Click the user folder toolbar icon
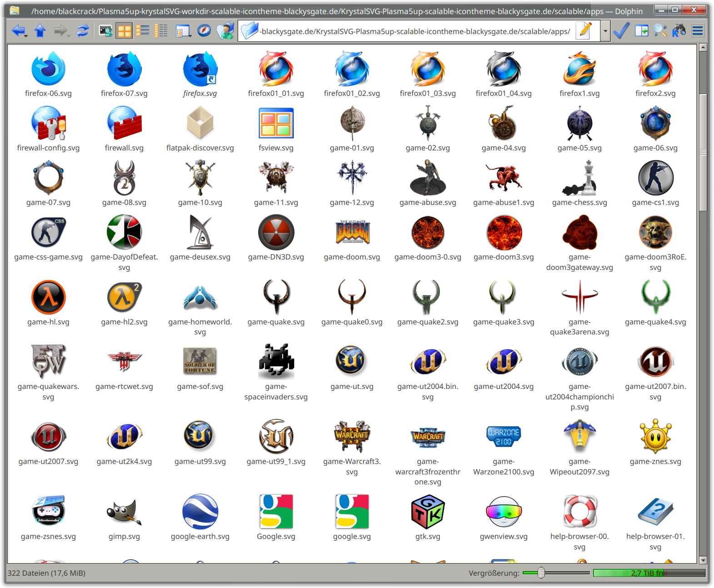Image resolution: width=714 pixels, height=588 pixels. click(x=225, y=31)
